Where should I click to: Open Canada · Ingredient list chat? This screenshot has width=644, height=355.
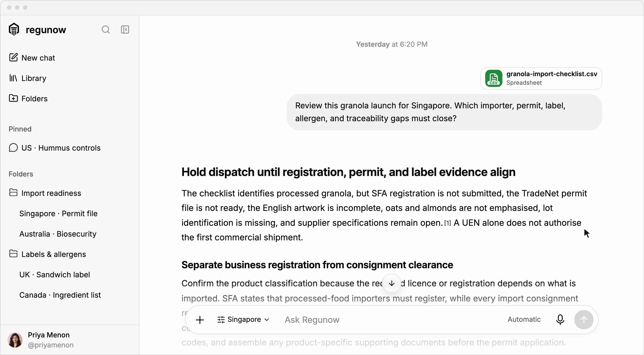pos(60,295)
